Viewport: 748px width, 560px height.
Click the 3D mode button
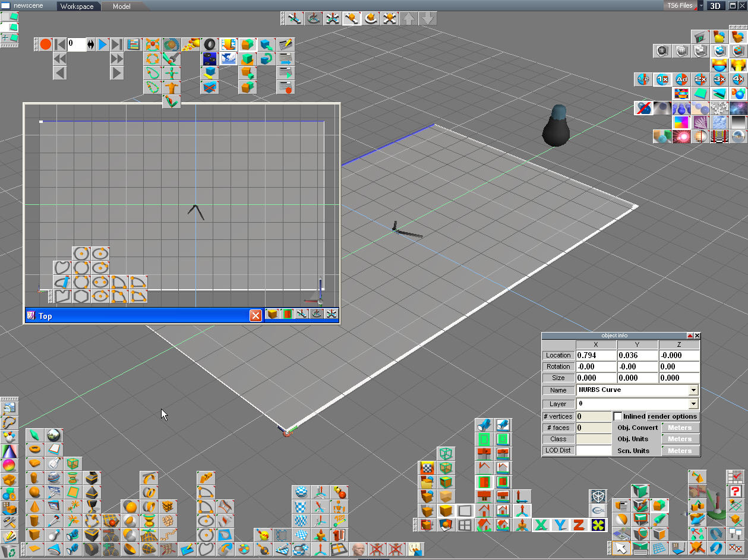point(717,6)
